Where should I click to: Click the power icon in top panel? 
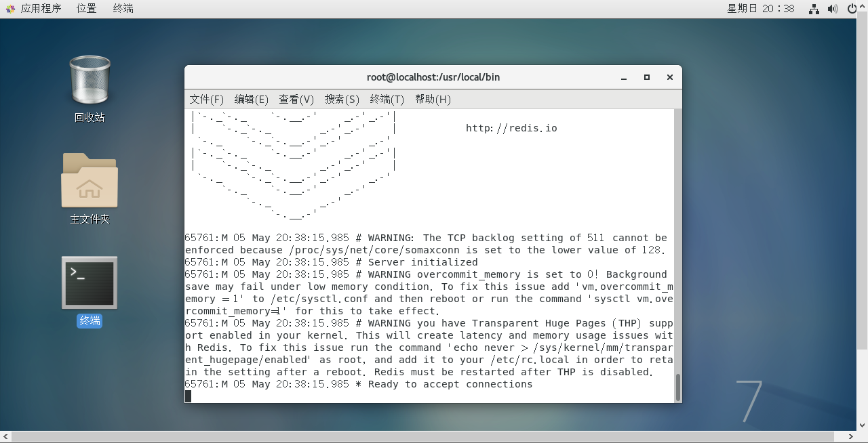click(853, 9)
